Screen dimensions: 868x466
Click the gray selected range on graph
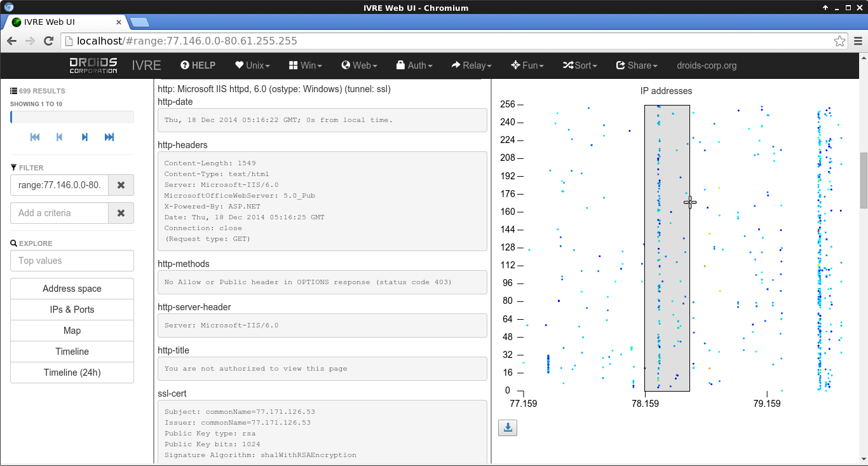[x=667, y=248]
